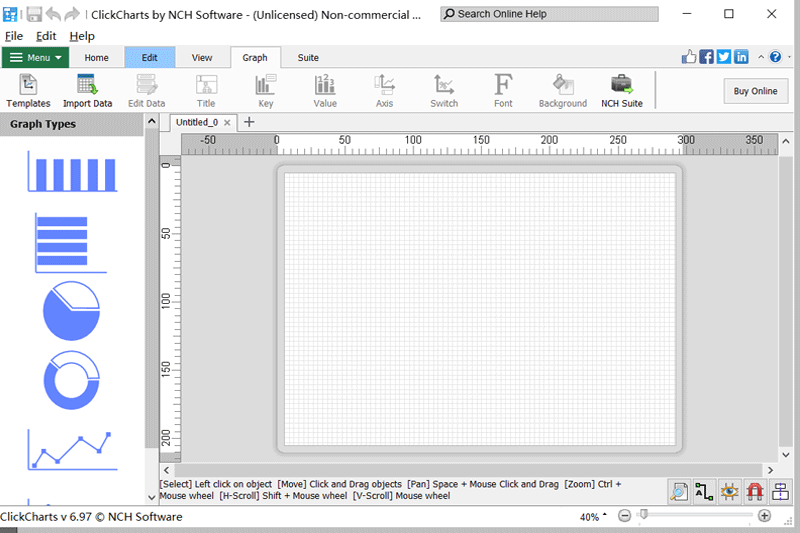800x533 pixels.
Task: Open the File menu
Action: (x=14, y=36)
